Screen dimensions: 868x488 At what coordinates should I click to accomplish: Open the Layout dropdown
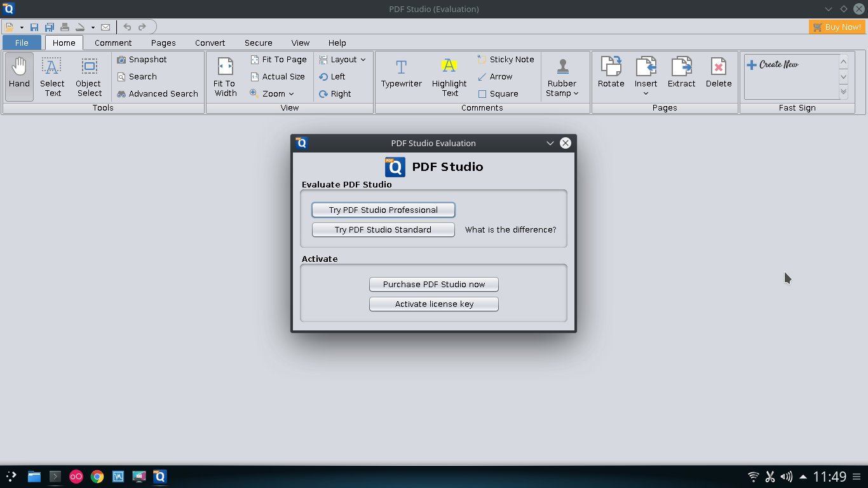342,59
